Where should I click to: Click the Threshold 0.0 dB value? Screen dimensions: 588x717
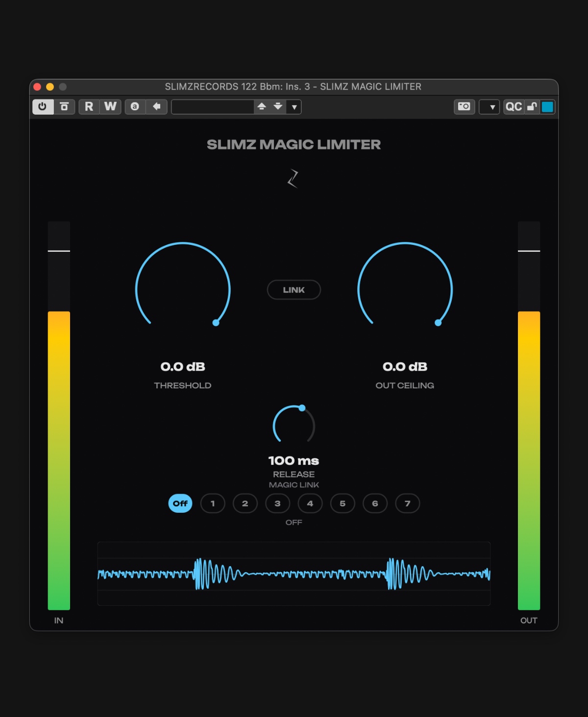[183, 367]
